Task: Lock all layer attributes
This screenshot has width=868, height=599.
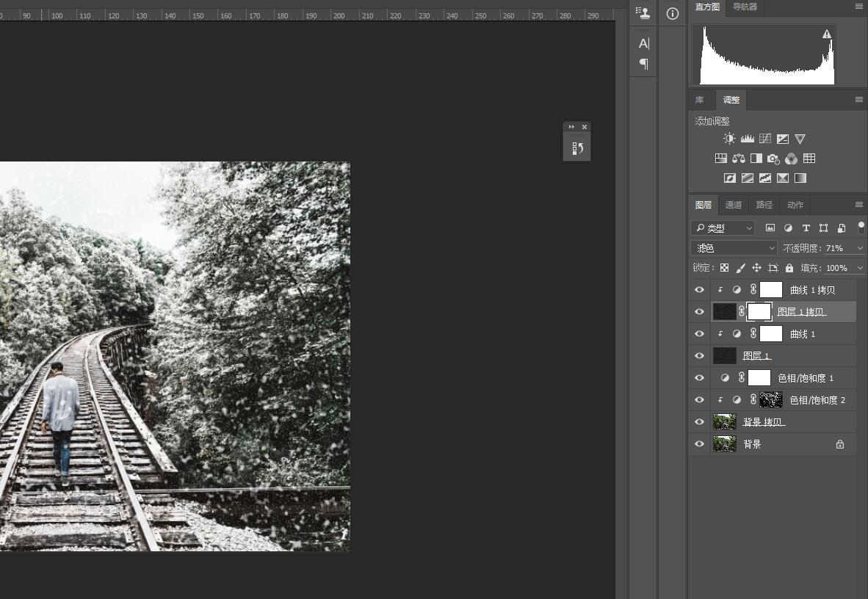Action: pyautogui.click(x=789, y=268)
